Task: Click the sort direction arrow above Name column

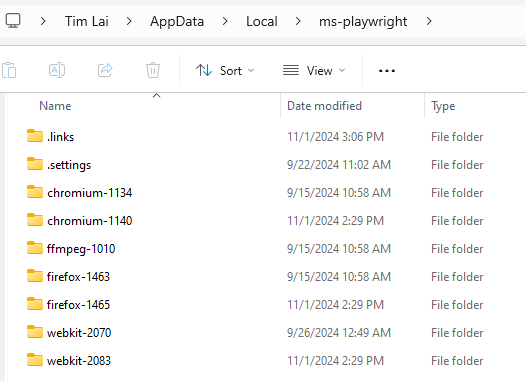Action: [156, 96]
